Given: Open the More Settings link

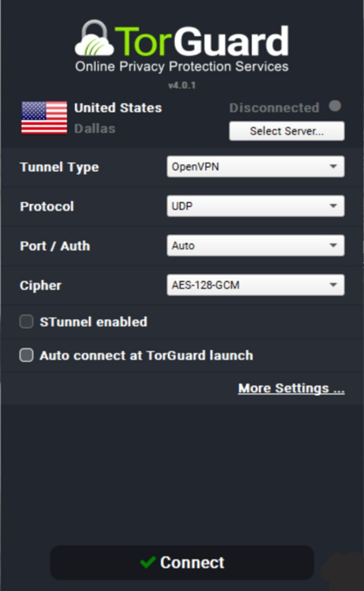Looking at the screenshot, I should click(x=291, y=388).
